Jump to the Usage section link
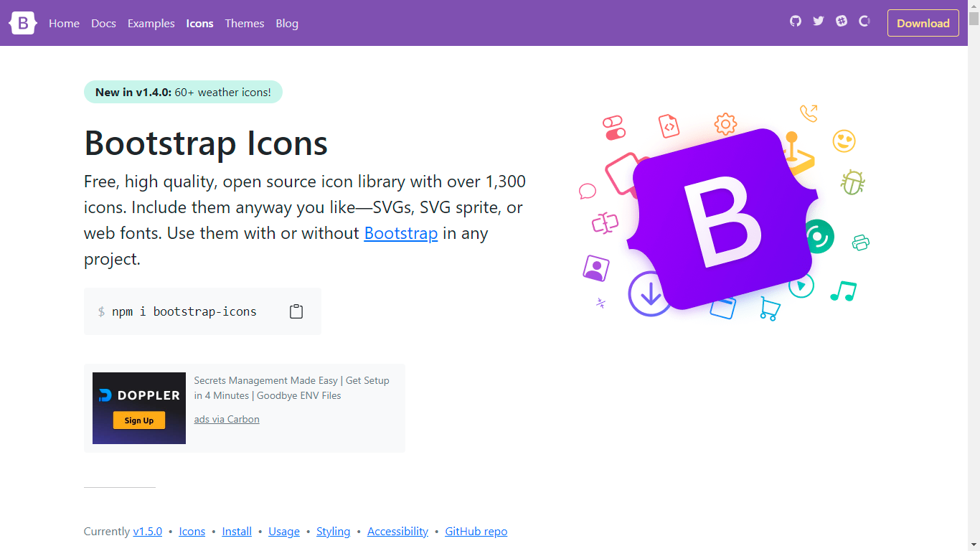Viewport: 980px width, 551px height. pyautogui.click(x=284, y=532)
